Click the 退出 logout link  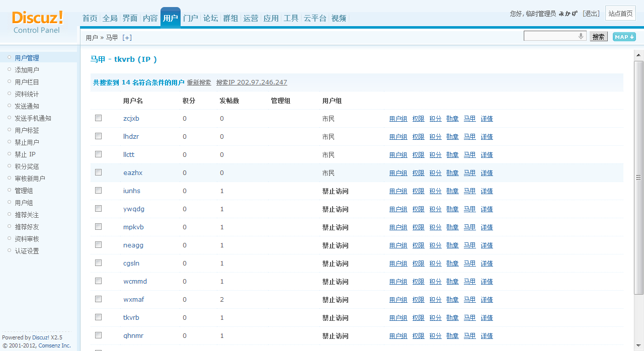pos(591,14)
